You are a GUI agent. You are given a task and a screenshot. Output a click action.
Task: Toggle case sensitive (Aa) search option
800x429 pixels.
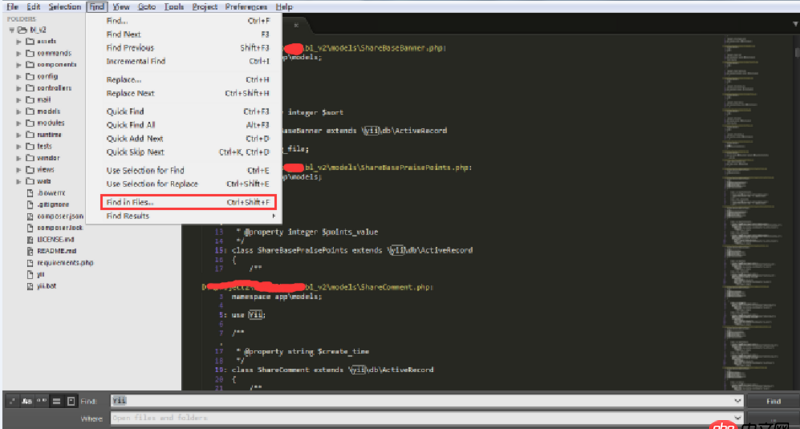pyautogui.click(x=27, y=401)
